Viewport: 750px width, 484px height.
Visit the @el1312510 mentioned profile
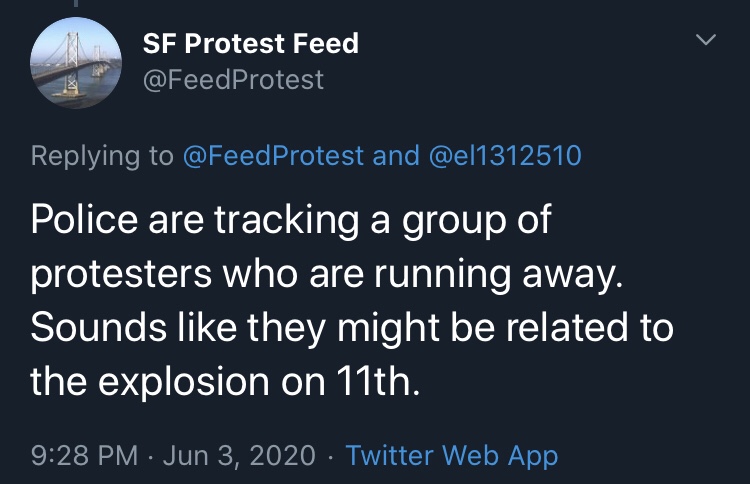[x=506, y=156]
